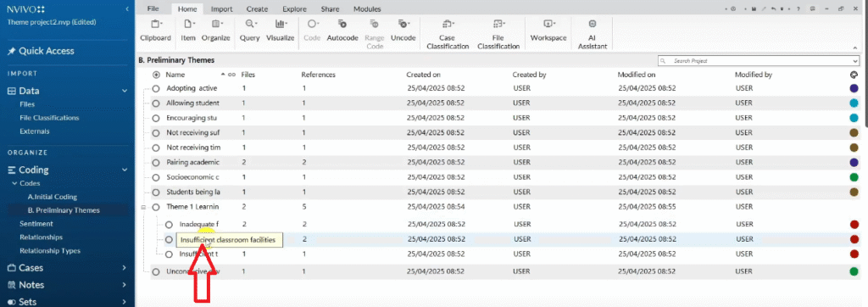Open Files under Data
Viewport: 868px width, 307px height.
(27, 104)
